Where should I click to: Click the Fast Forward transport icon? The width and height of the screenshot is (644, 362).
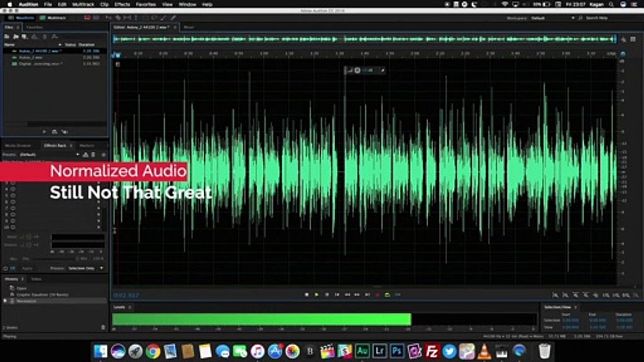click(357, 294)
